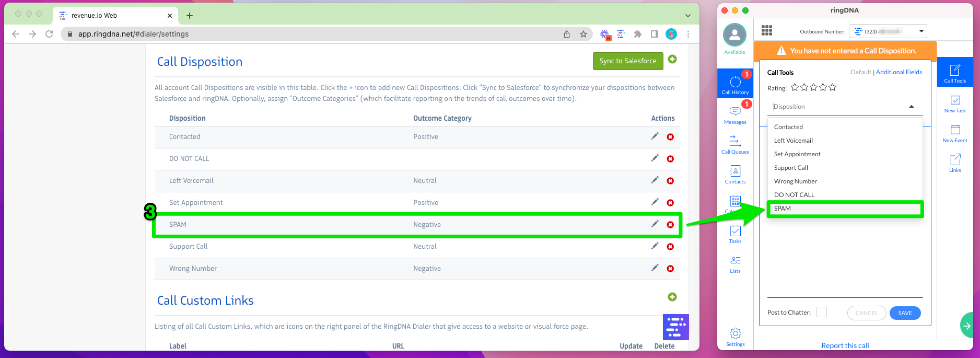Set rating to five stars

pos(833,87)
